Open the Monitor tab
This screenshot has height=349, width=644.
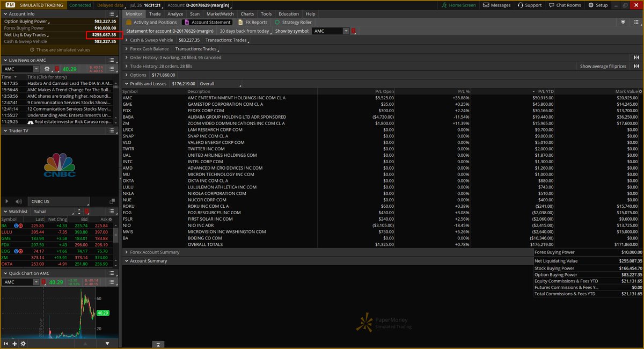click(134, 14)
